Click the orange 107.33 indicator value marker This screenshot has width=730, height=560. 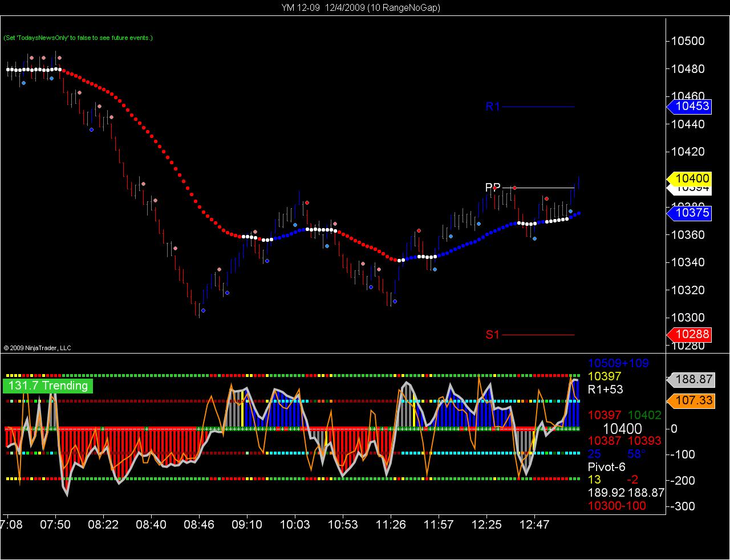[691, 400]
